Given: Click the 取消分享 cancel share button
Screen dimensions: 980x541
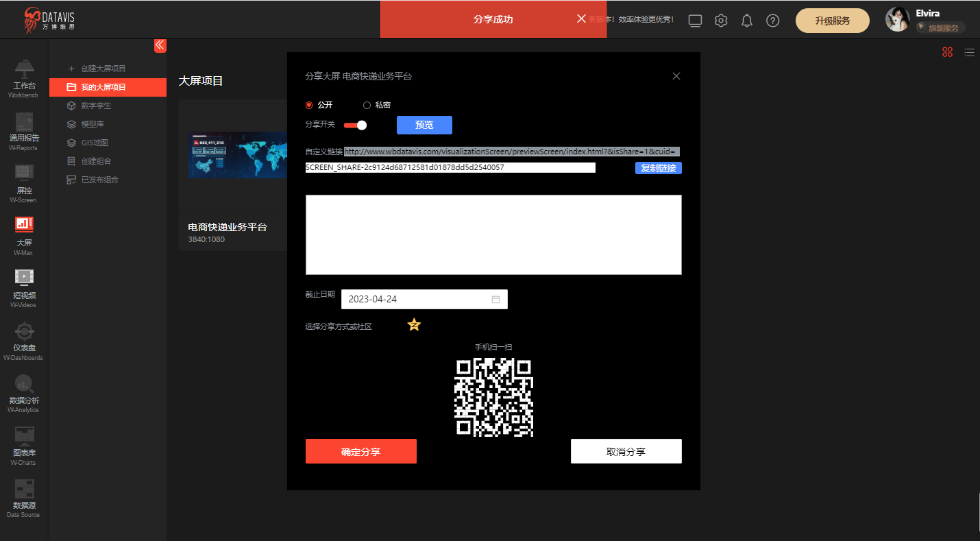Looking at the screenshot, I should click(626, 451).
